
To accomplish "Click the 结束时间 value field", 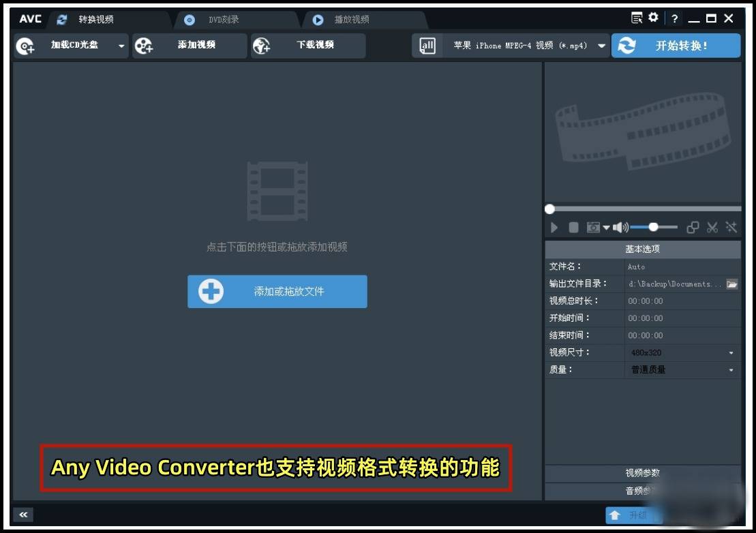I will point(682,335).
